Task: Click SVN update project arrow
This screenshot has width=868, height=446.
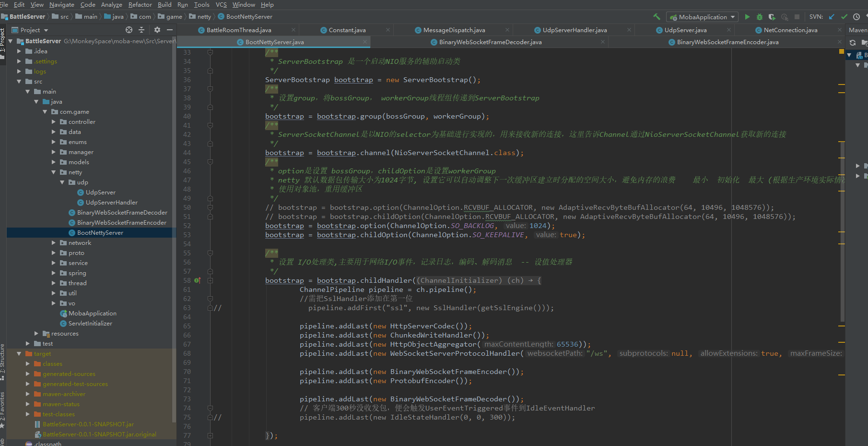Action: (832, 17)
